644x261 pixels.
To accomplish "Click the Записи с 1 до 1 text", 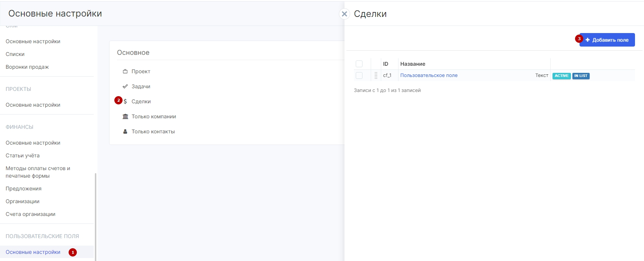I will [387, 91].
